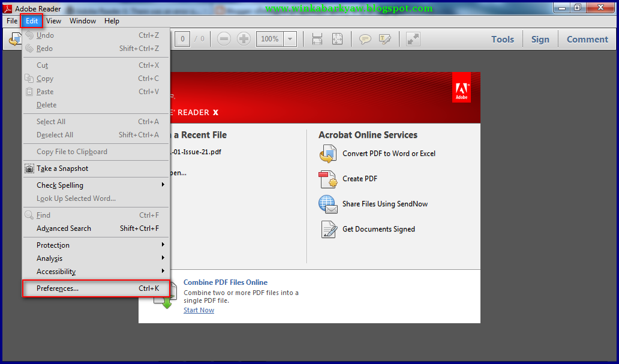Open the File menu
Viewport: 619px width, 364px height.
click(x=12, y=21)
